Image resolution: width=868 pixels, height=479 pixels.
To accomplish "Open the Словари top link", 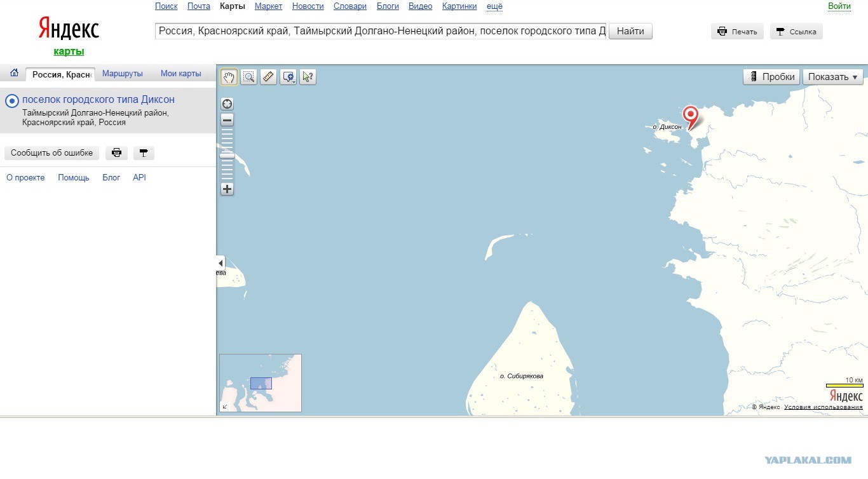I will coord(350,6).
